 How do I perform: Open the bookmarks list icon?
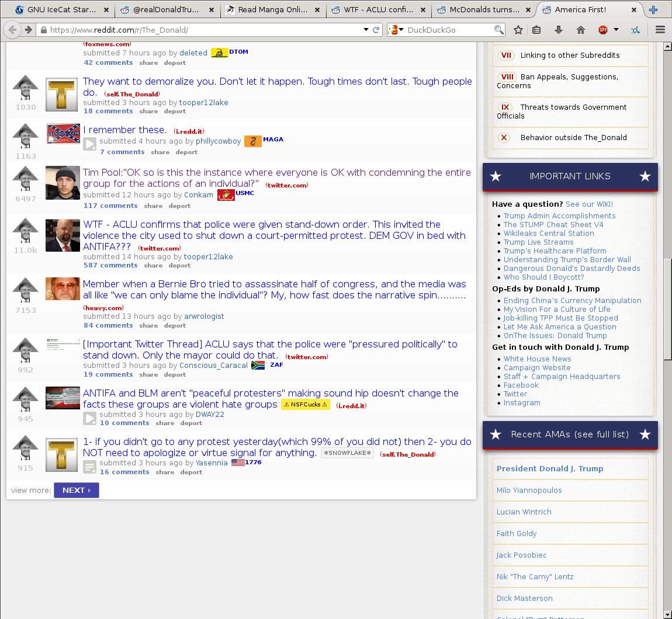click(x=536, y=30)
